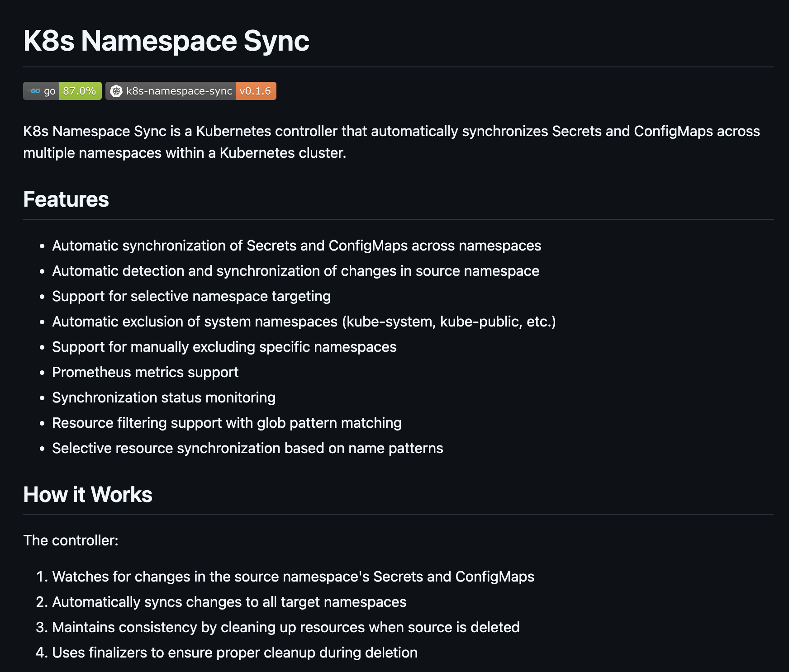Click the How it Works heading
The width and height of the screenshot is (789, 672).
pos(88,494)
